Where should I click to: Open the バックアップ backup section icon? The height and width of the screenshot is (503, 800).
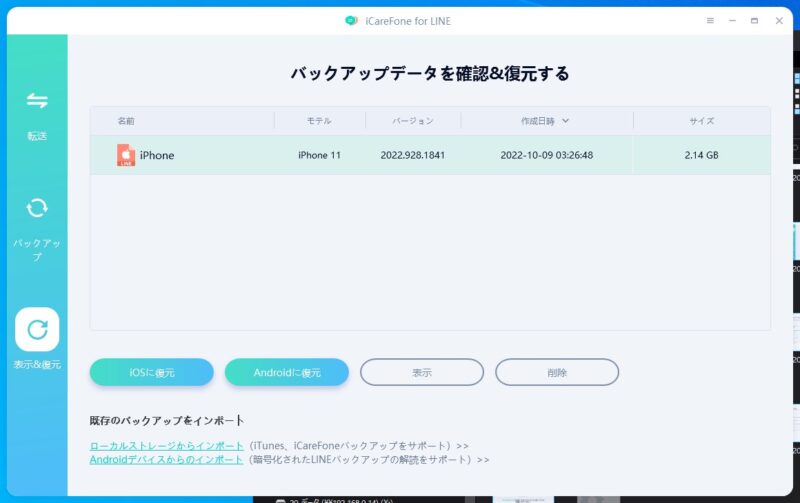coord(37,208)
